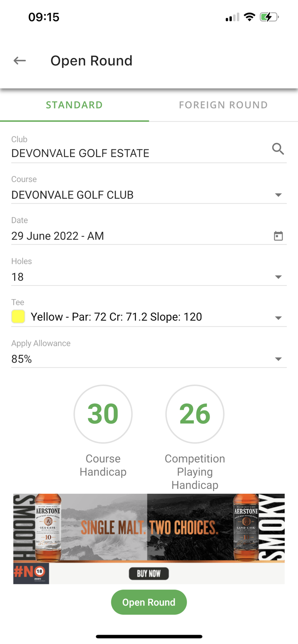Click the back arrow to exit Open Round
This screenshot has width=298, height=644.
(19, 61)
